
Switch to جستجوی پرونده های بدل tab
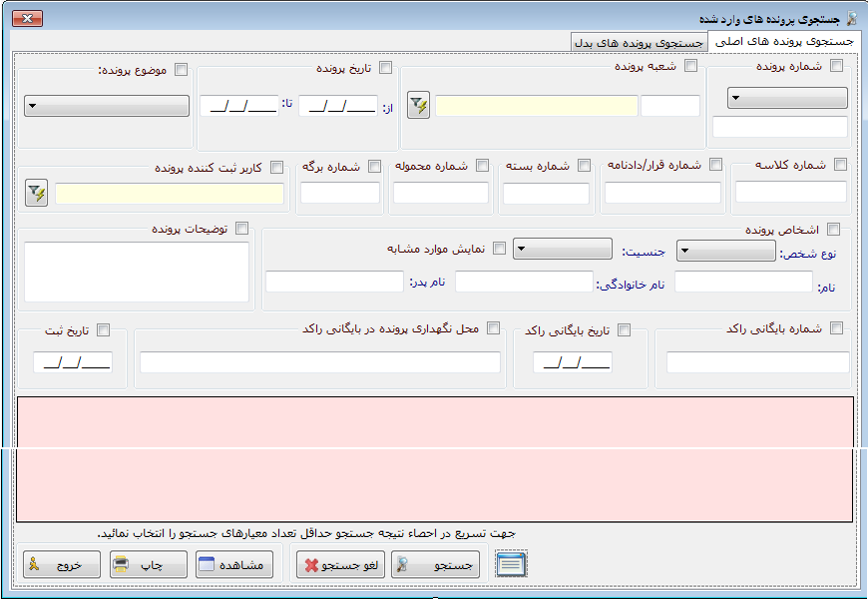point(640,43)
